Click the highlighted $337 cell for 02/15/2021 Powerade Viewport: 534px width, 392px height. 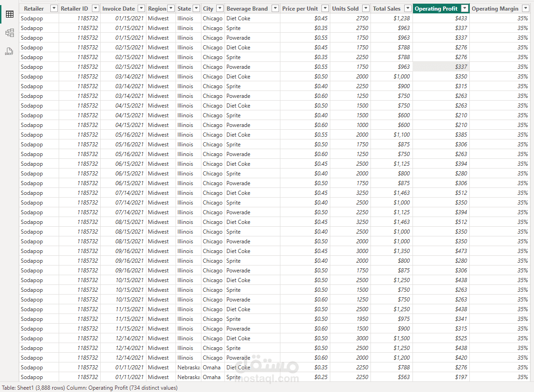441,66
